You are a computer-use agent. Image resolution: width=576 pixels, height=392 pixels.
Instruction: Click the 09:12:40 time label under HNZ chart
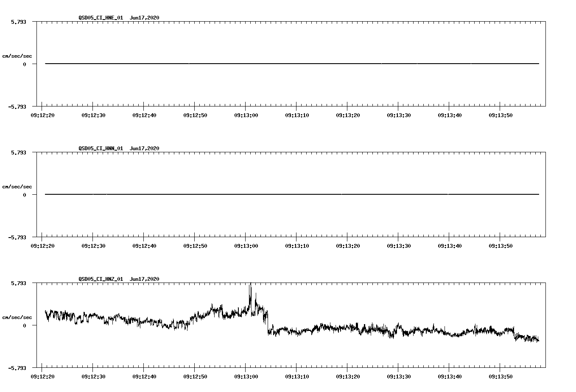[x=144, y=377]
